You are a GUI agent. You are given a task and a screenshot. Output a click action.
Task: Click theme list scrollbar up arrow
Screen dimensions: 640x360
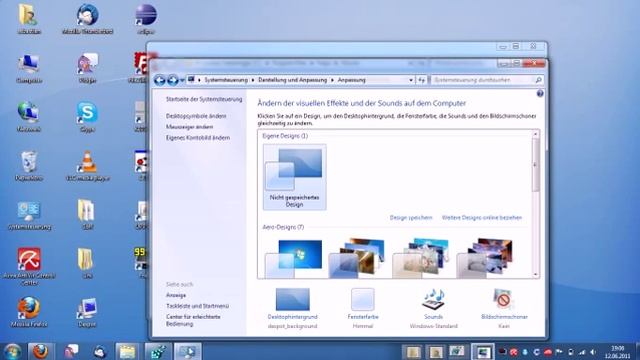[x=536, y=134]
